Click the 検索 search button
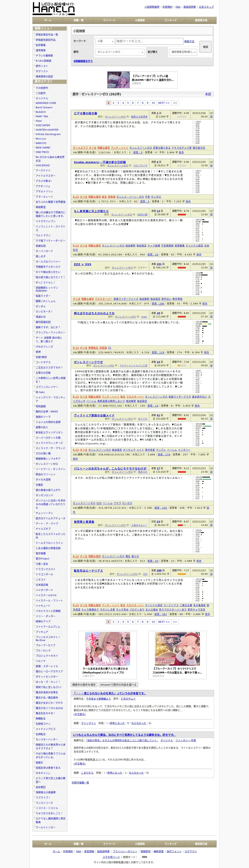 pyautogui.click(x=206, y=47)
